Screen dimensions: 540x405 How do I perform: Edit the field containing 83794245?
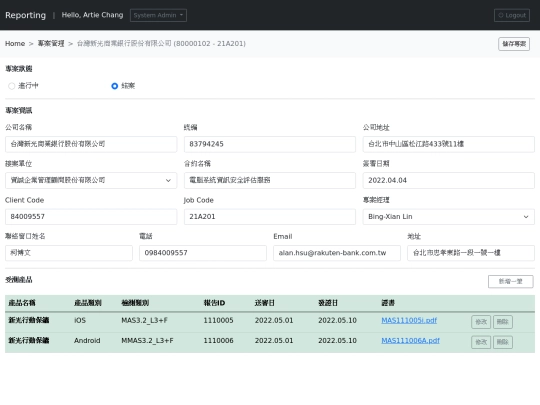270,144
